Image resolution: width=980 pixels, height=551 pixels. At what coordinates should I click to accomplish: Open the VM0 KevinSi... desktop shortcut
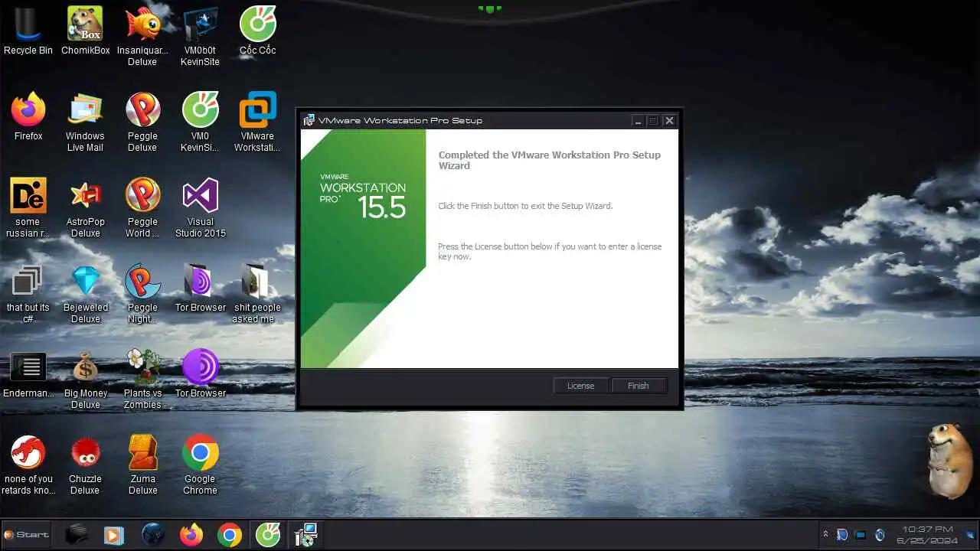[x=200, y=123]
